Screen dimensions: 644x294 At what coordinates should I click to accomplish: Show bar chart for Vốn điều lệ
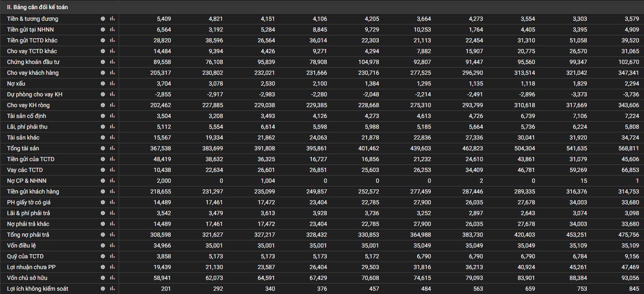[x=112, y=245]
